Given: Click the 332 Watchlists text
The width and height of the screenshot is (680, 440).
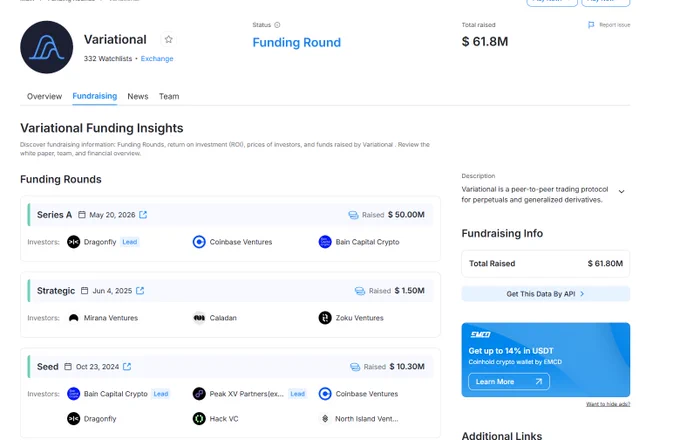Looking at the screenshot, I should click(x=108, y=59).
